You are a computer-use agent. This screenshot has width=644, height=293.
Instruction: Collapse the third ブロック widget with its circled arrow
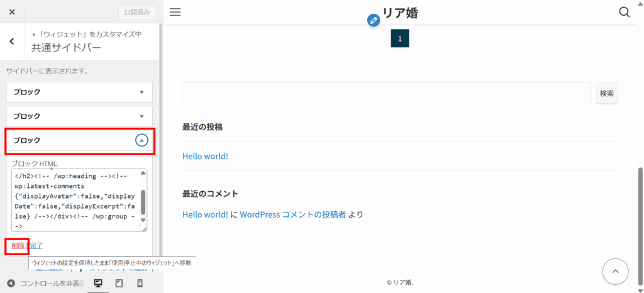point(142,140)
